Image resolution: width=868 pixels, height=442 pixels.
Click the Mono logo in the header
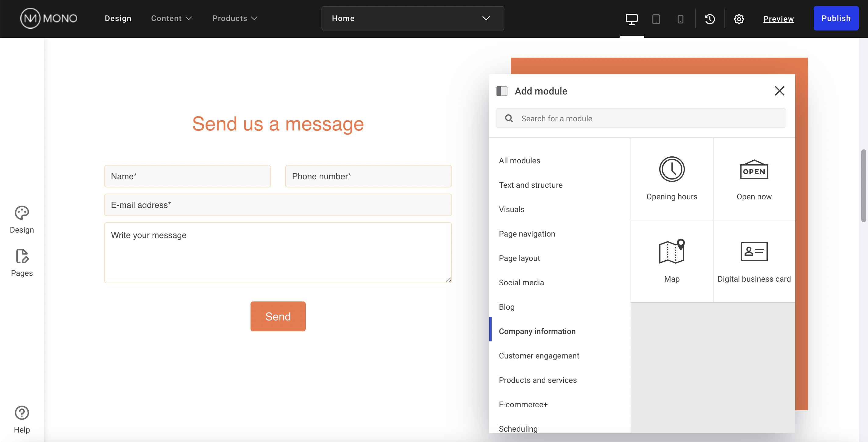coord(49,18)
